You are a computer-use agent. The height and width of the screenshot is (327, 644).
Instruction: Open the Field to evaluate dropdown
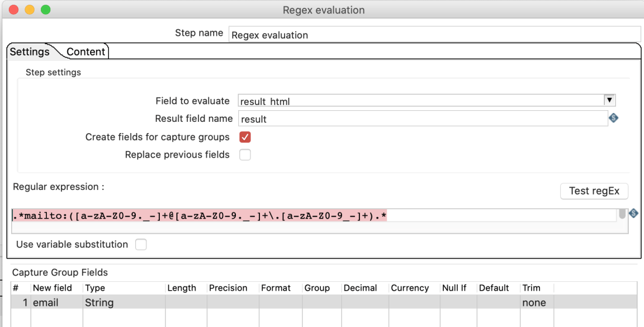point(609,101)
